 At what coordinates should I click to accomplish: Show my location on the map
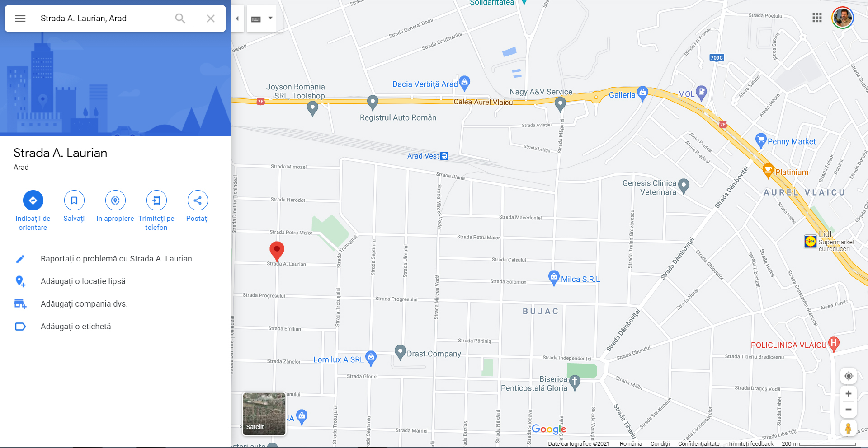point(849,376)
